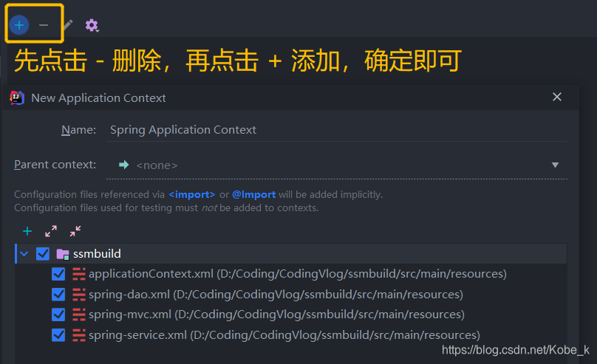The width and height of the screenshot is (597, 364).
Task: Click the green arrow icon beside <none>
Action: pos(123,165)
